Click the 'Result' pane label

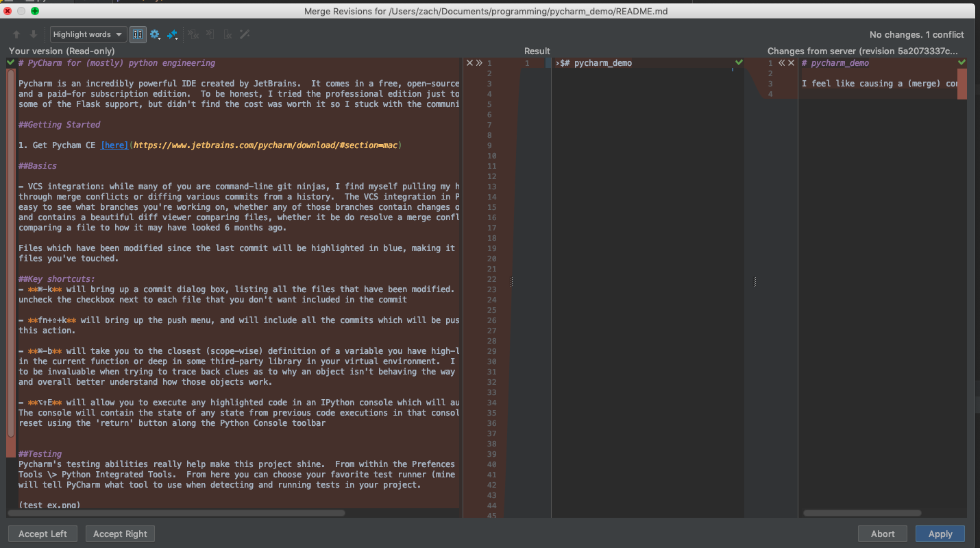(x=537, y=51)
